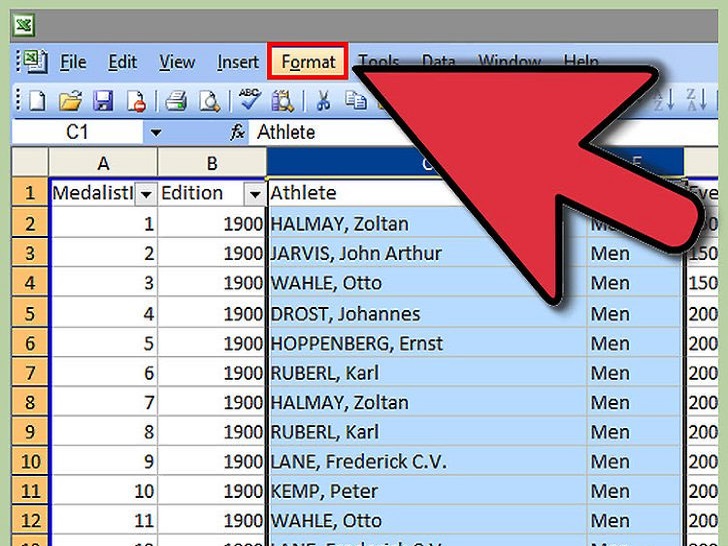
Task: Click the Open folder icon
Action: point(69,99)
